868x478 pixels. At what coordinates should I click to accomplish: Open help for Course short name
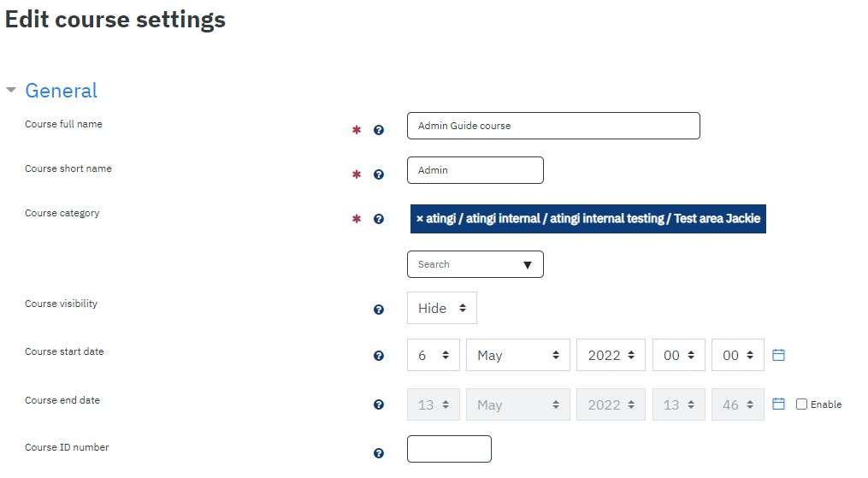click(x=379, y=174)
